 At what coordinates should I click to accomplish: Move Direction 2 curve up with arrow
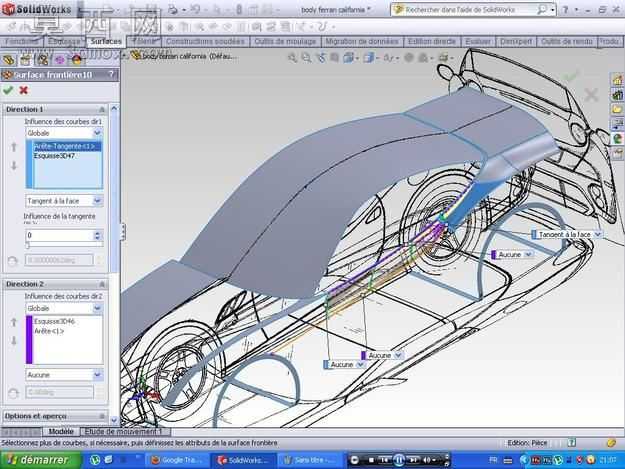pos(14,322)
